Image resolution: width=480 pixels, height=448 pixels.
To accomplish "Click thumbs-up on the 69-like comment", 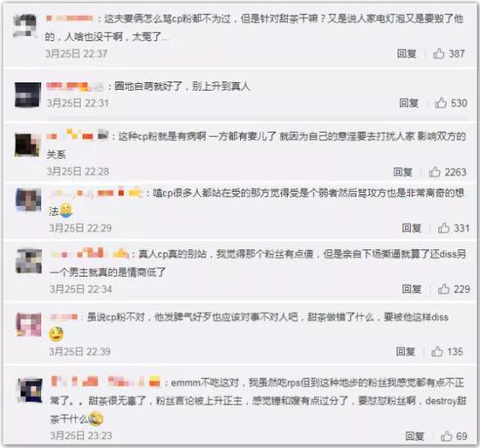I will pyautogui.click(x=446, y=436).
